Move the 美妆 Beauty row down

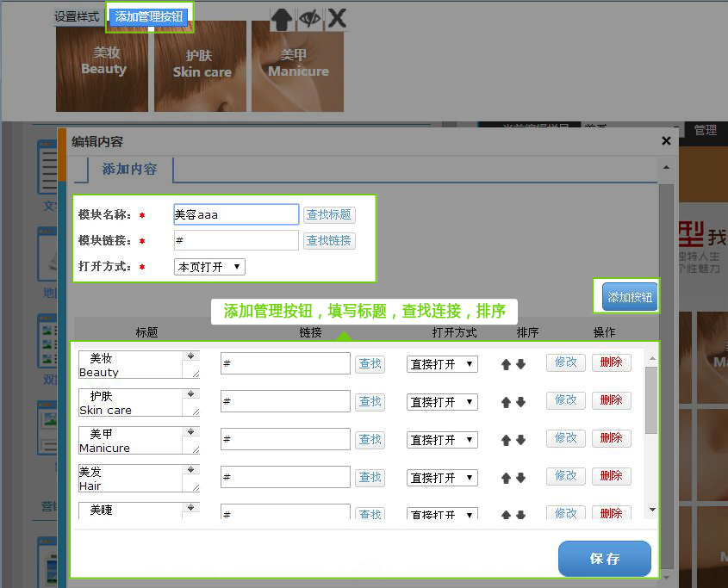coord(520,364)
